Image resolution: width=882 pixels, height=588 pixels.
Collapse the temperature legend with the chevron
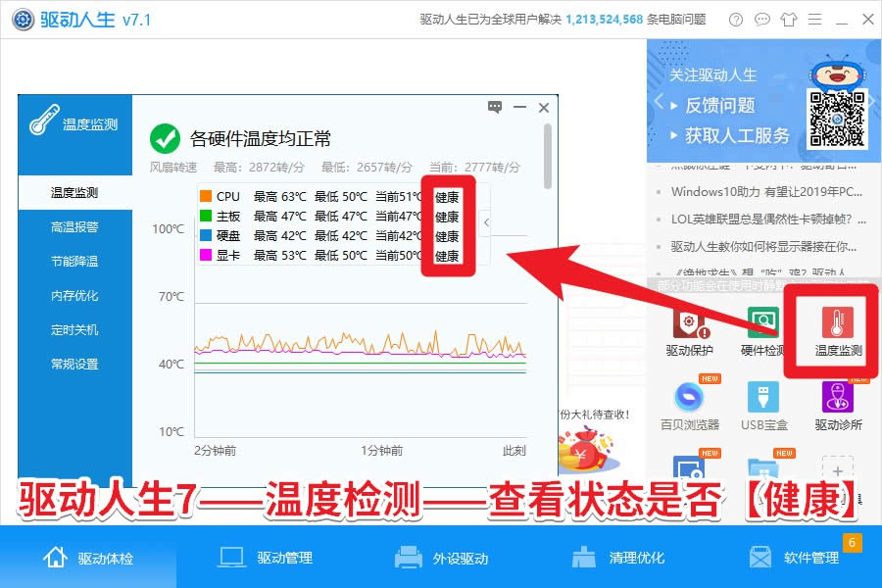pyautogui.click(x=486, y=222)
